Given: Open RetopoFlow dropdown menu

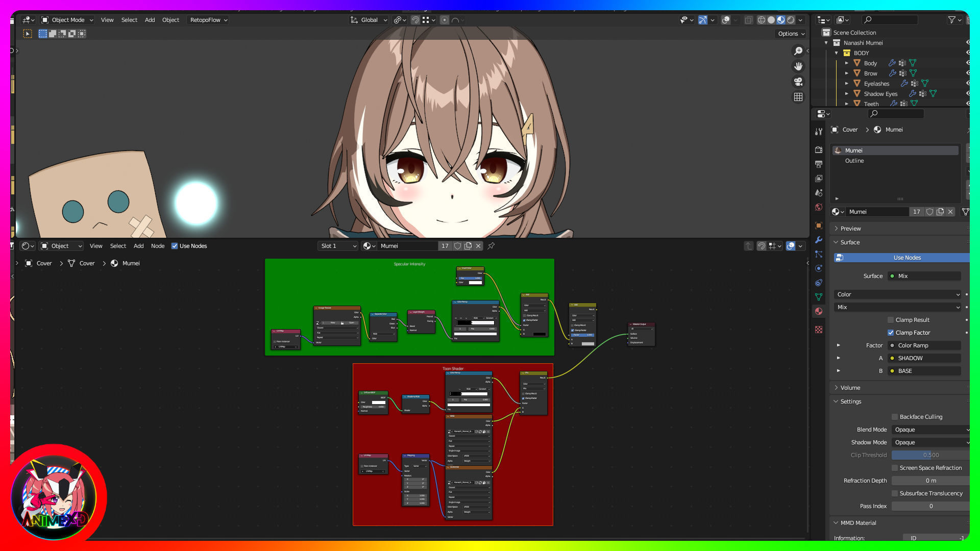Looking at the screenshot, I should click(x=207, y=20).
